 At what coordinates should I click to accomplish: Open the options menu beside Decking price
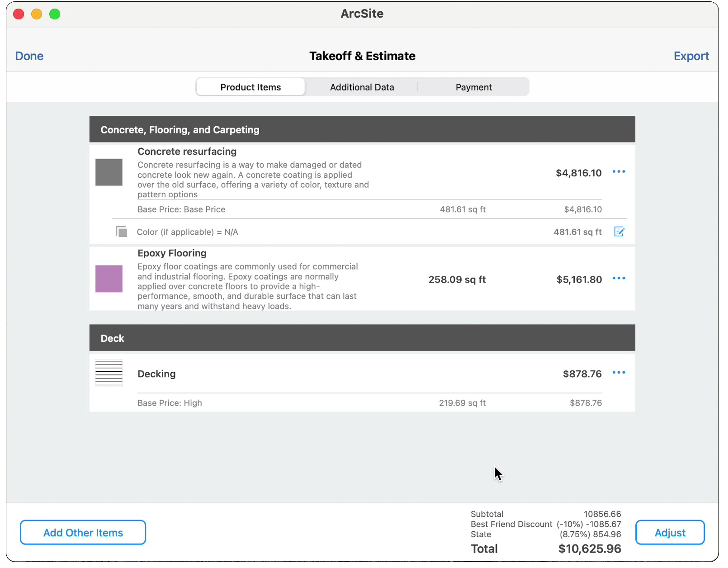tap(619, 373)
